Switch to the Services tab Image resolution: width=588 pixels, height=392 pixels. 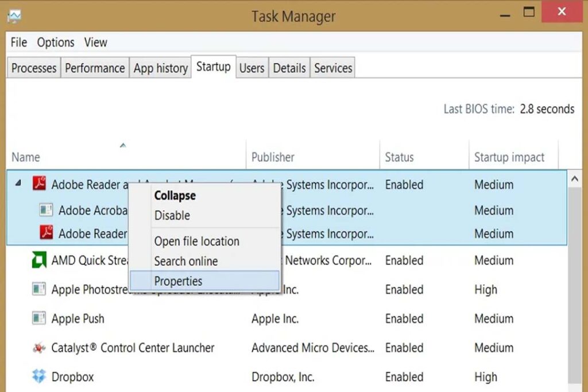click(333, 68)
